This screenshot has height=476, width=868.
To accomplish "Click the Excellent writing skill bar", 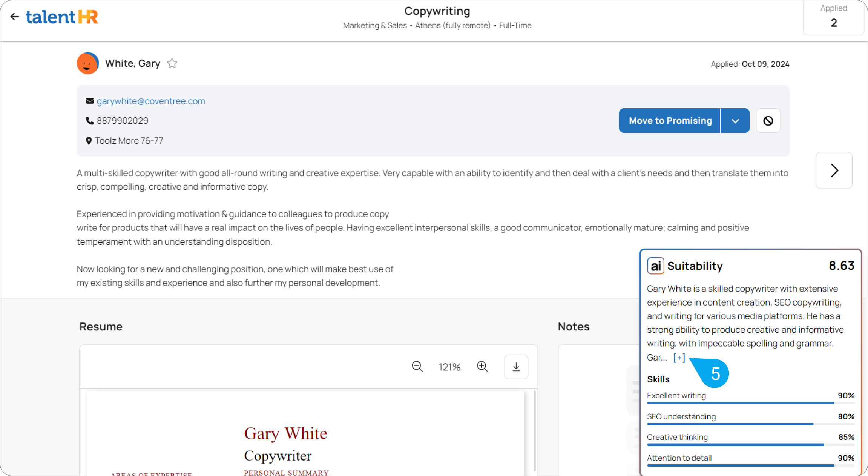I will coord(750,402).
